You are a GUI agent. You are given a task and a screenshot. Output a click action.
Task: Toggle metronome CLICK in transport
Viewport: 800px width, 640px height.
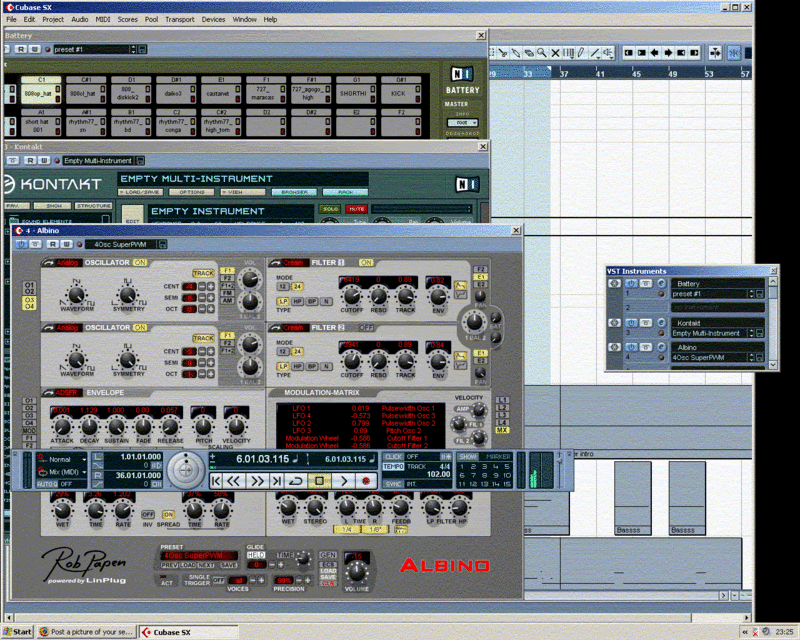[x=393, y=457]
